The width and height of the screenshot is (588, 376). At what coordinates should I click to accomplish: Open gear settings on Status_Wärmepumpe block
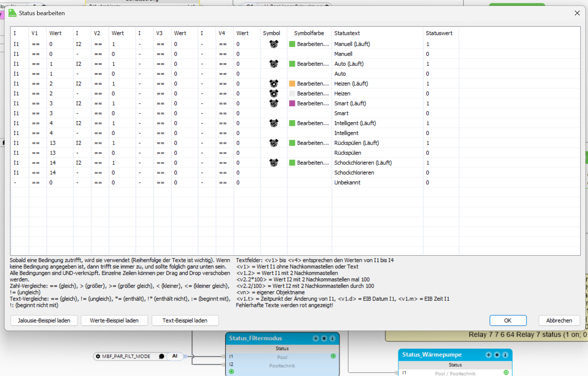coord(497,355)
